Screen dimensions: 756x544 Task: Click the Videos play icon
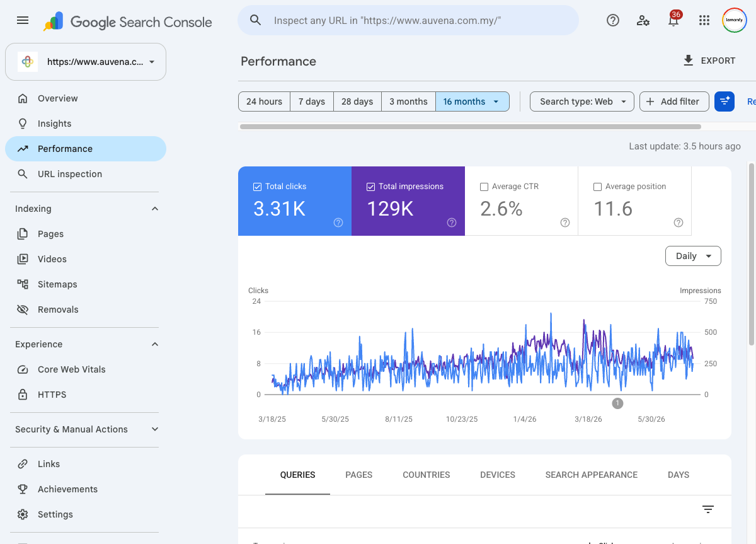pos(23,259)
